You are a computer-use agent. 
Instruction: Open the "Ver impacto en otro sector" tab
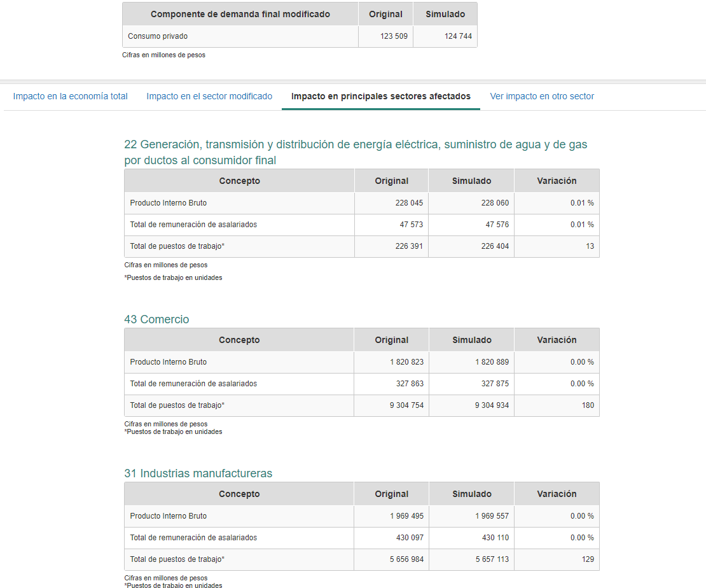point(542,96)
